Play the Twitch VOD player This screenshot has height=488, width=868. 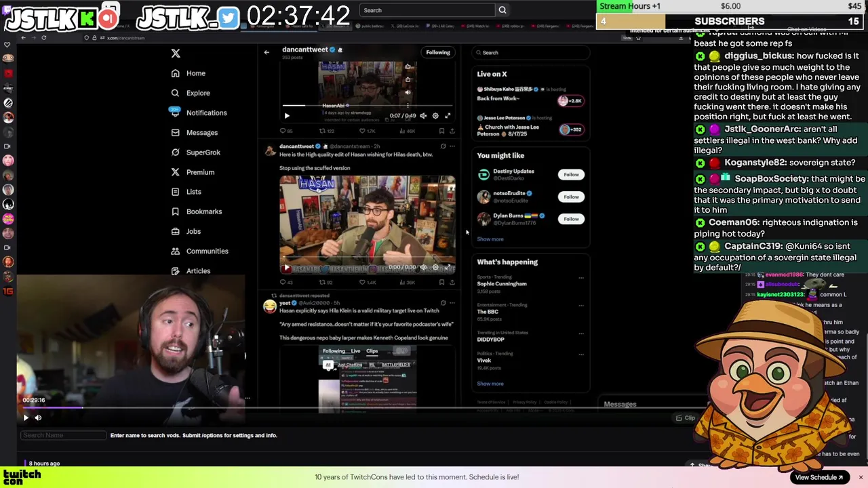coord(26,418)
